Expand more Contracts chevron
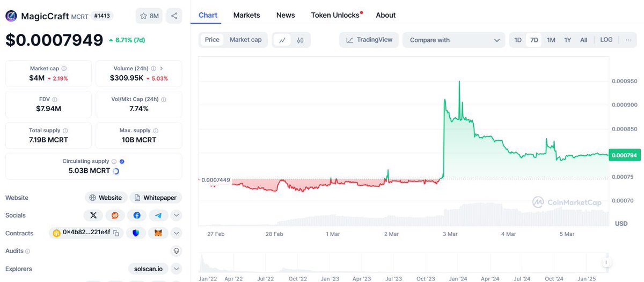 [176, 233]
